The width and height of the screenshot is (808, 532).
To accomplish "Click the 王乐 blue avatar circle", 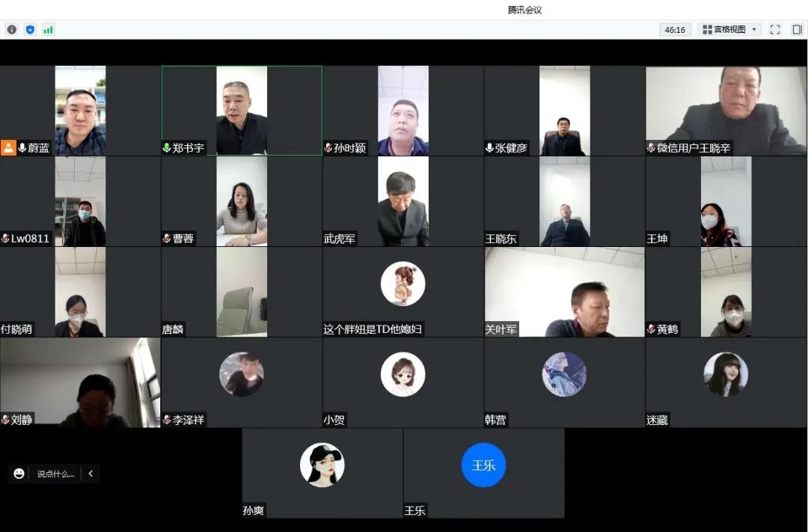I will coord(483,465).
